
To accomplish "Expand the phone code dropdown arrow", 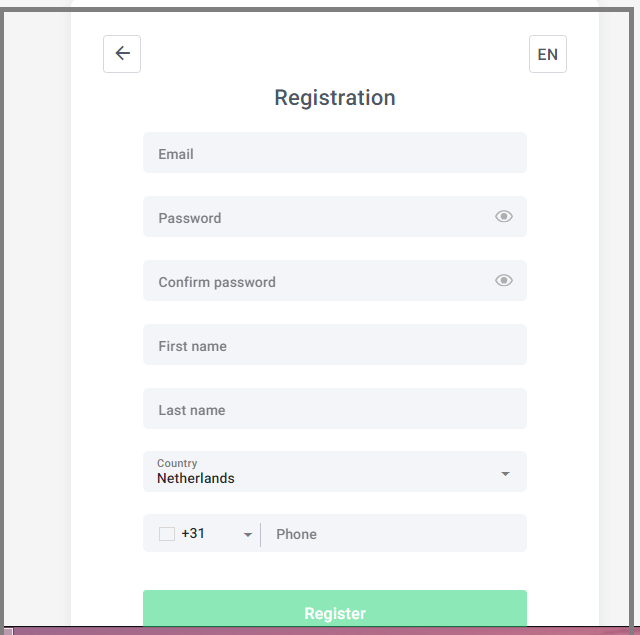I will coord(248,535).
